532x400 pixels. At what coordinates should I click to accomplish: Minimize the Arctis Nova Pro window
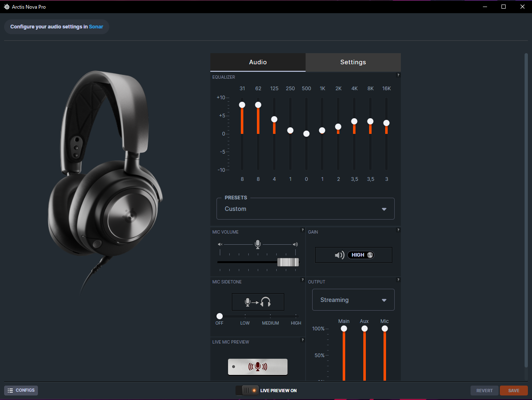pos(485,7)
